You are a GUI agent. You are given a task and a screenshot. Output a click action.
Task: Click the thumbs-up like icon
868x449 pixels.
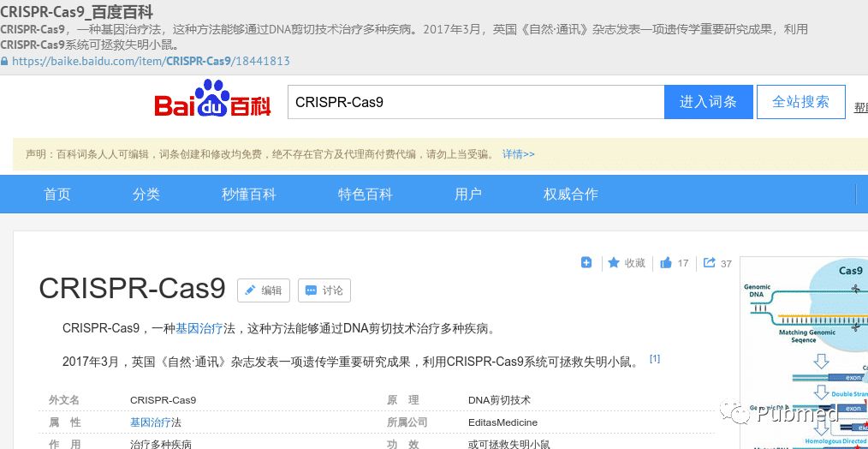[666, 263]
